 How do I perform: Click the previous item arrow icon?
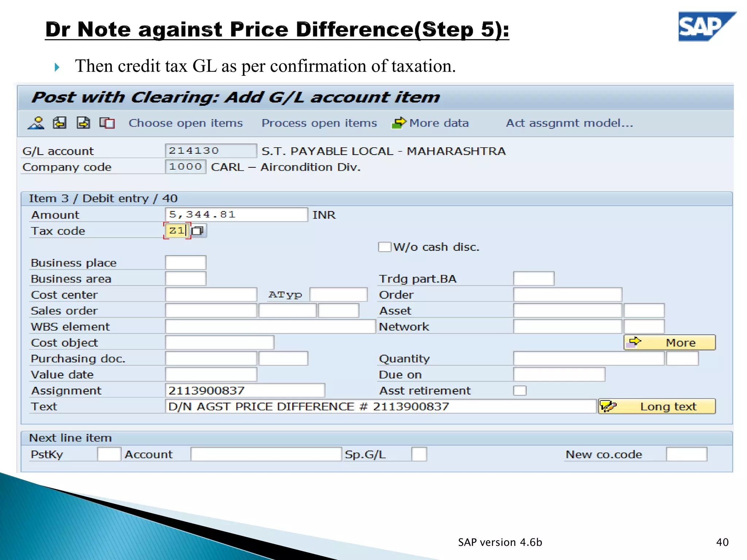point(59,123)
